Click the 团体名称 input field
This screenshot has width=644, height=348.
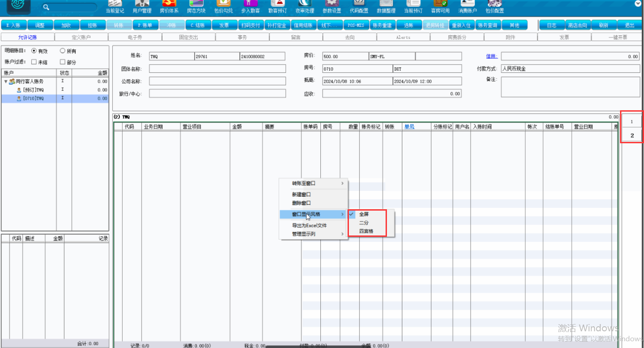pos(218,69)
